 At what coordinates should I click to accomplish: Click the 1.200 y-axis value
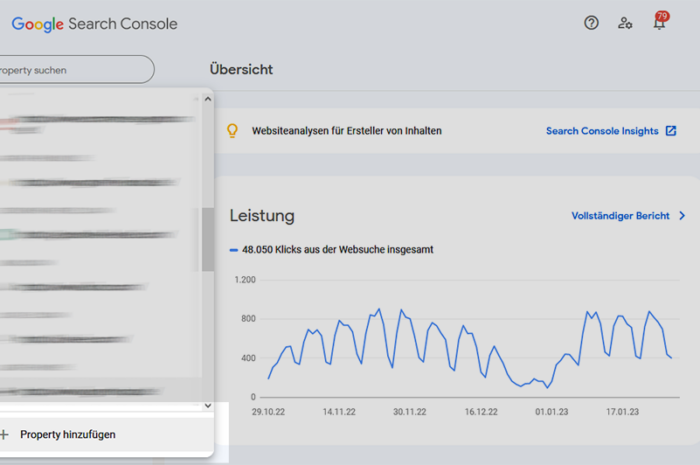pos(245,280)
